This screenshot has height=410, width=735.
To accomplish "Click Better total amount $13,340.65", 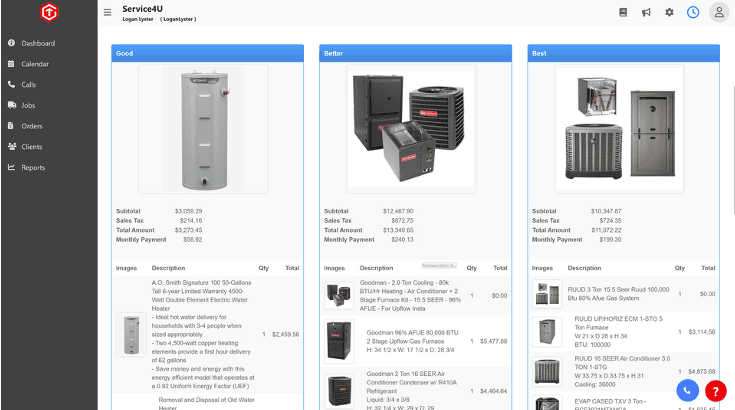I will point(398,230).
